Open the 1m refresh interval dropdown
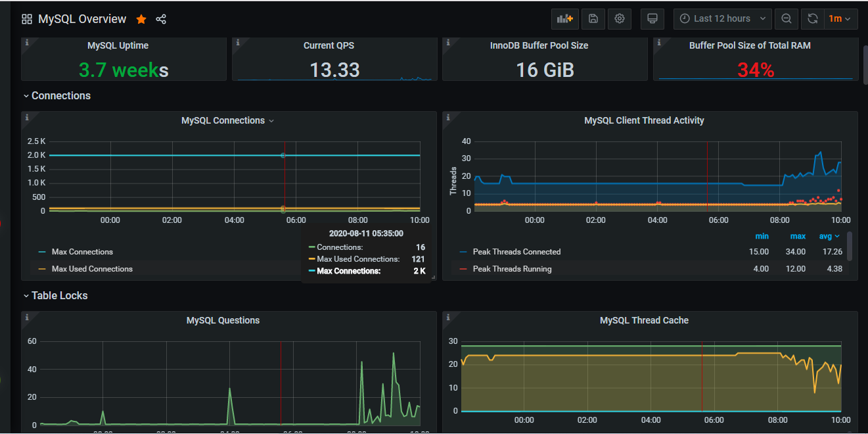The image size is (868, 434). tap(840, 18)
